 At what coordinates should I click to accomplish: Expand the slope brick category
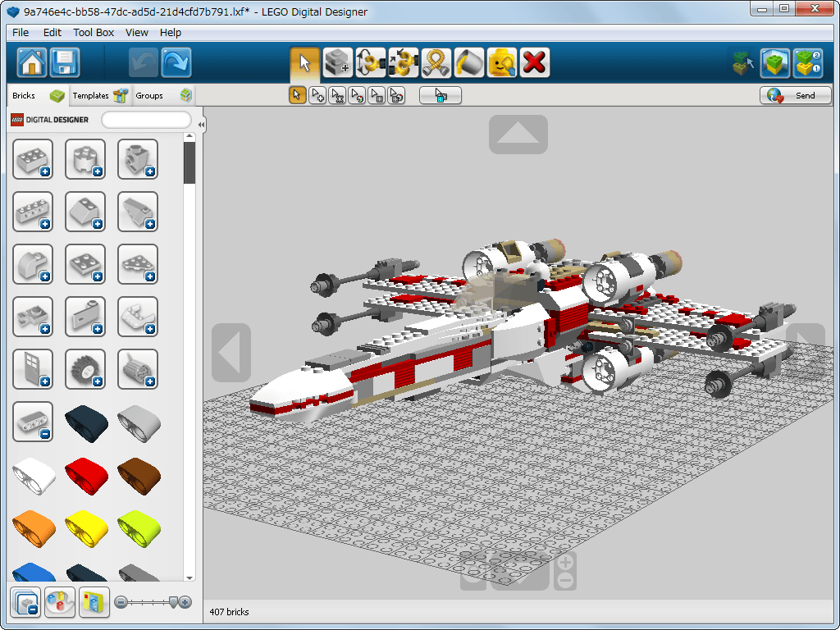click(x=85, y=212)
